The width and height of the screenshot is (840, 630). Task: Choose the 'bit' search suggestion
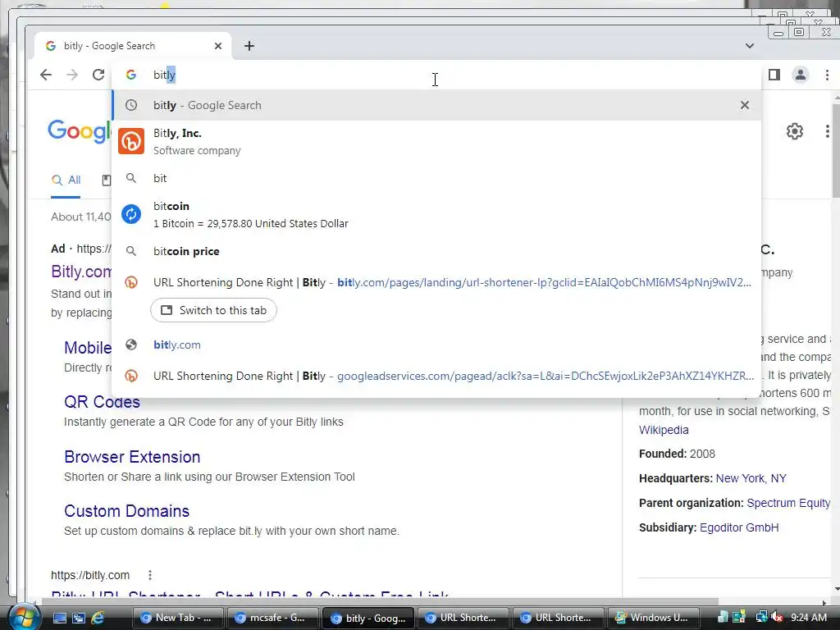coord(436,178)
